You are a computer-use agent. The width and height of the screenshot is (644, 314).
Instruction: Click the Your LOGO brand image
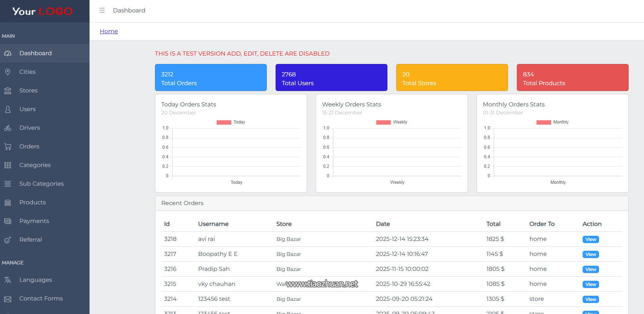coord(43,11)
